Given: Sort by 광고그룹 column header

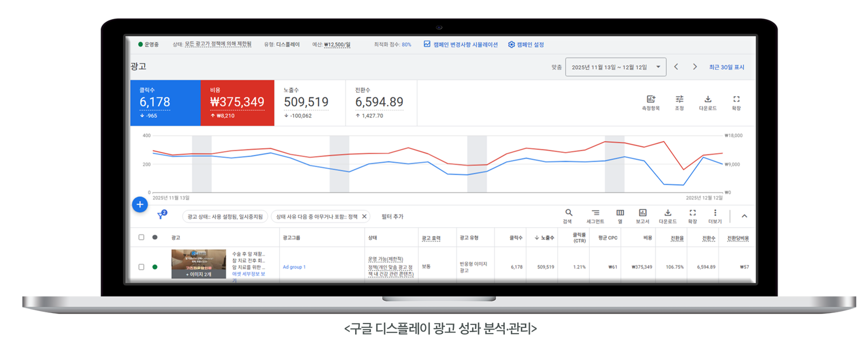Looking at the screenshot, I should point(291,238).
